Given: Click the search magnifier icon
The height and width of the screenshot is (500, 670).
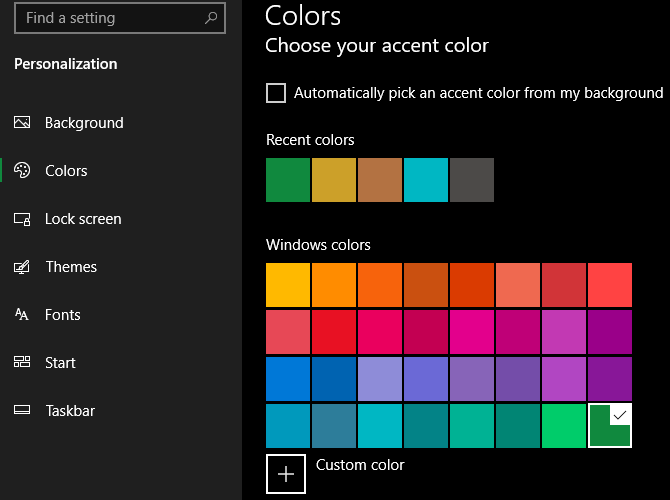Looking at the screenshot, I should click(210, 18).
